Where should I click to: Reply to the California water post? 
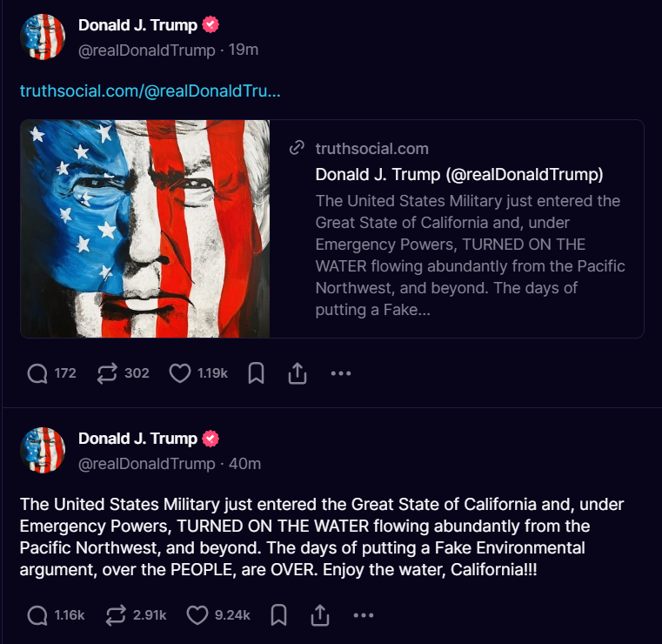[37, 615]
